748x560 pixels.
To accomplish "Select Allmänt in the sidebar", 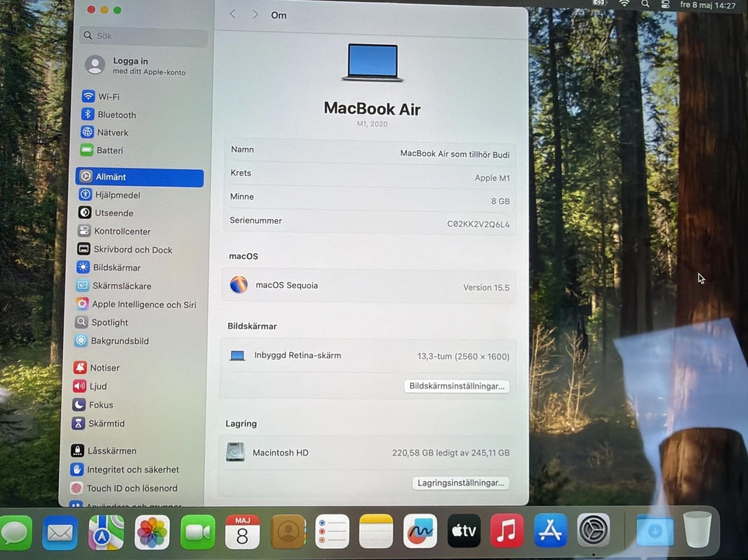I will (140, 177).
